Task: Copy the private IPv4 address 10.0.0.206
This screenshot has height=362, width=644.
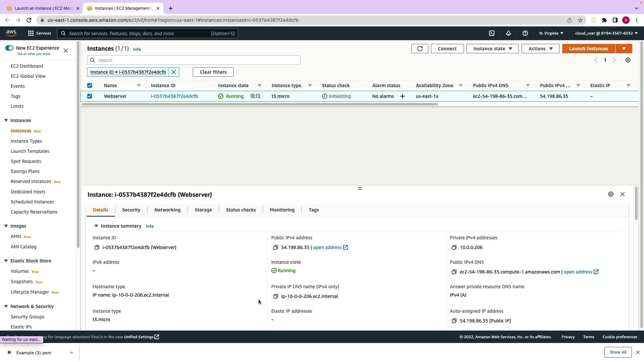Action: 454,247
